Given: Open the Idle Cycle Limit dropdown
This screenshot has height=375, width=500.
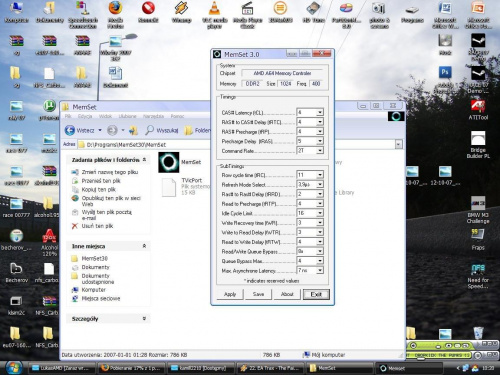Looking at the screenshot, I should point(320,213).
